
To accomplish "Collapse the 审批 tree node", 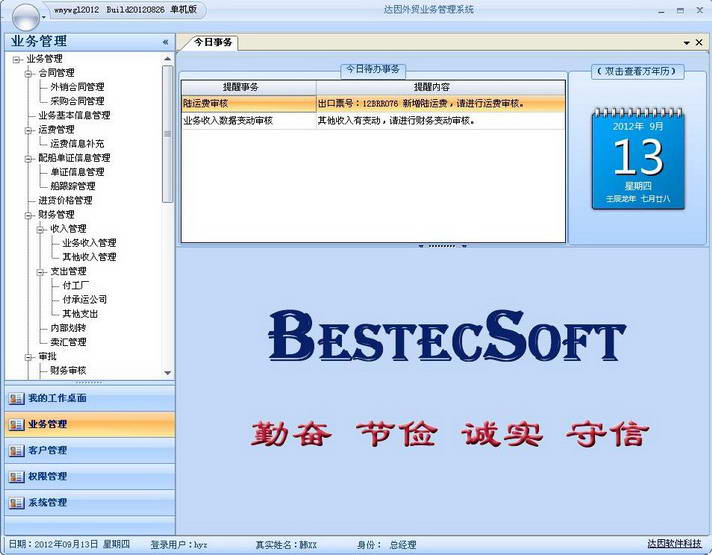I will (x=29, y=357).
